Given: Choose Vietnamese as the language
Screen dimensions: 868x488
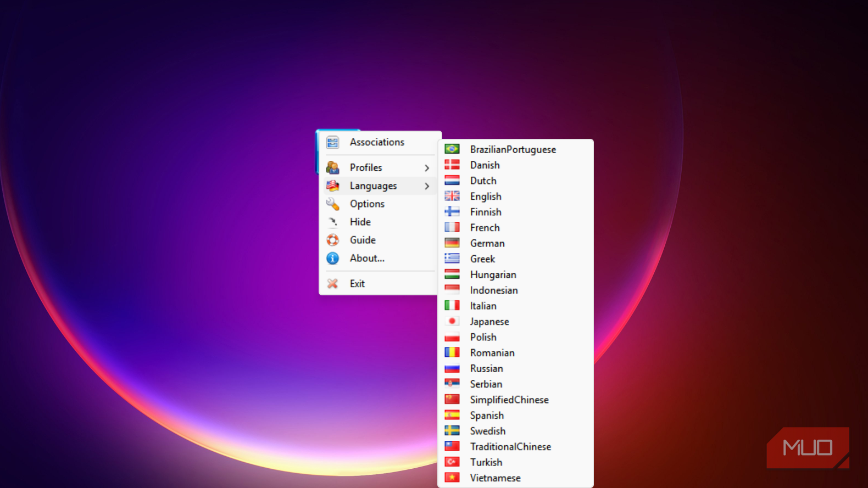Looking at the screenshot, I should [515, 478].
